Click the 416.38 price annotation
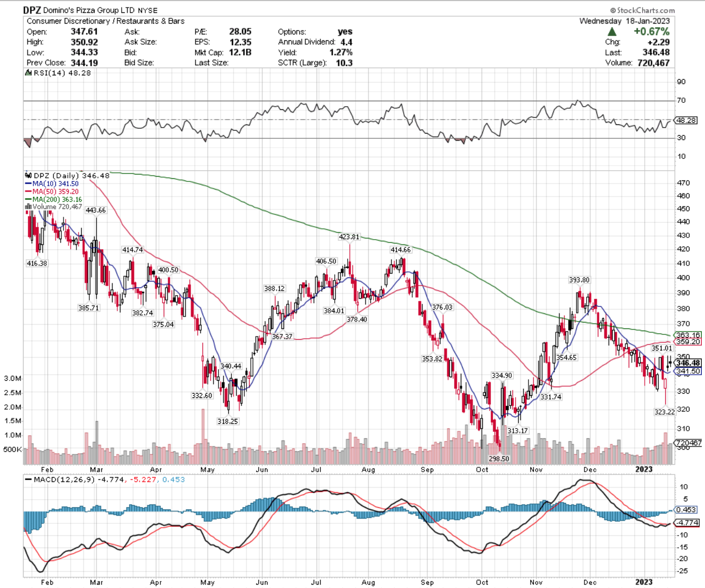 [37, 263]
